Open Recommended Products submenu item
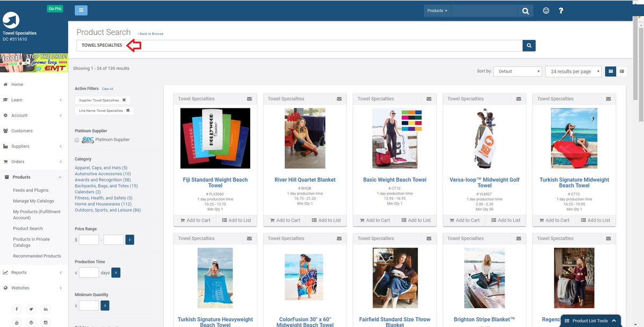 click(x=37, y=256)
